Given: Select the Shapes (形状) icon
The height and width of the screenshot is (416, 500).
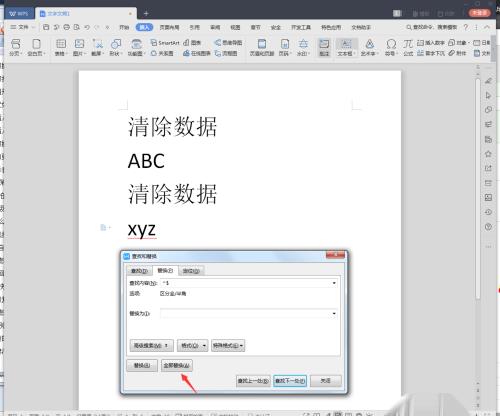Looking at the screenshot, I should (x=116, y=47).
